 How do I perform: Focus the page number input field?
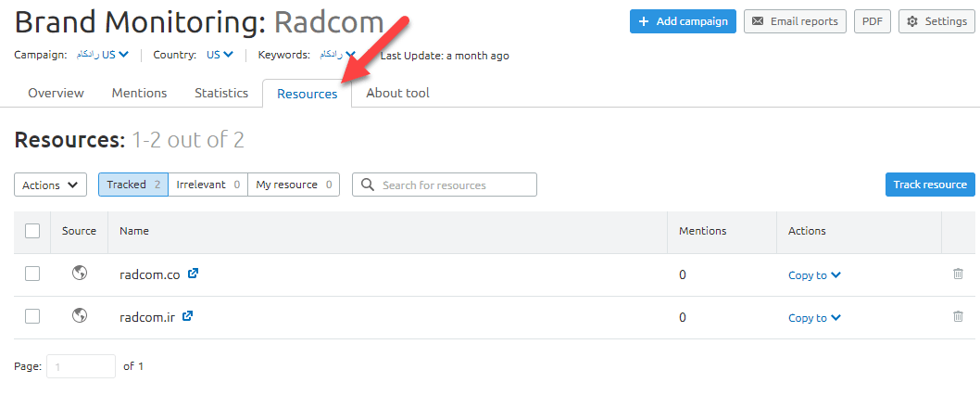pos(82,366)
